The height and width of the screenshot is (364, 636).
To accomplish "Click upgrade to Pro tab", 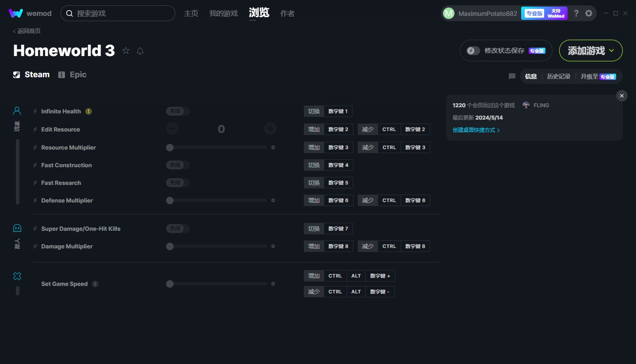I will coord(598,76).
